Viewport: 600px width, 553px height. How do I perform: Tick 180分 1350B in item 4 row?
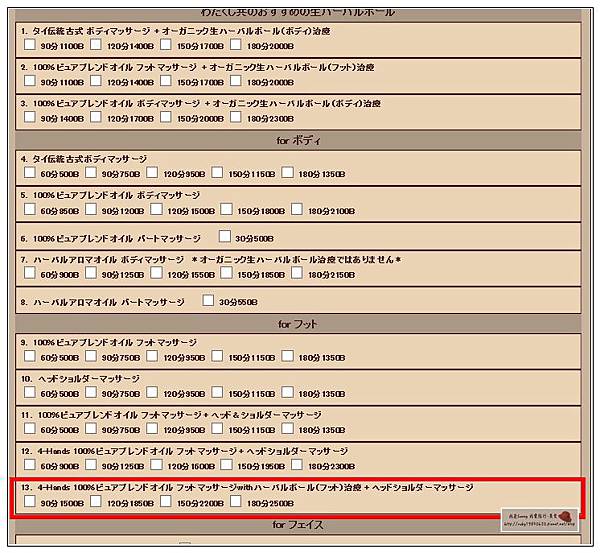[287, 173]
